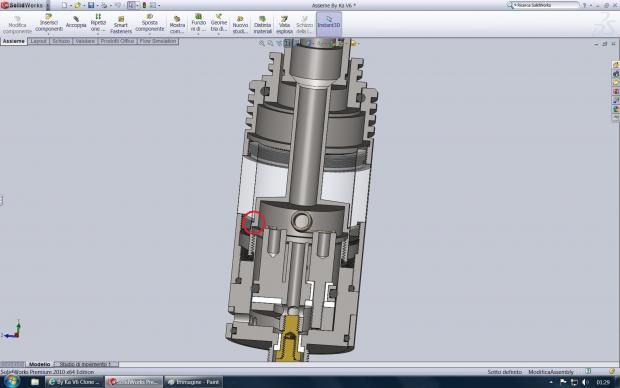This screenshot has height=388, width=620.
Task: Toggle the Instant3D button
Action: click(329, 23)
